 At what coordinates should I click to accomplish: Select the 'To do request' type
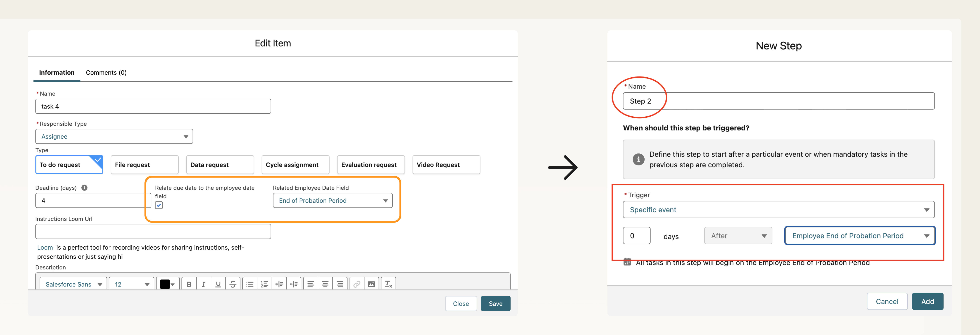[x=69, y=164]
